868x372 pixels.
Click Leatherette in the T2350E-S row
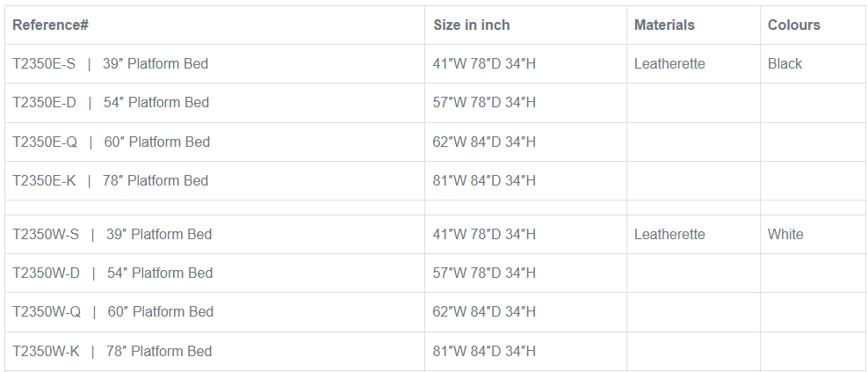tap(669, 63)
